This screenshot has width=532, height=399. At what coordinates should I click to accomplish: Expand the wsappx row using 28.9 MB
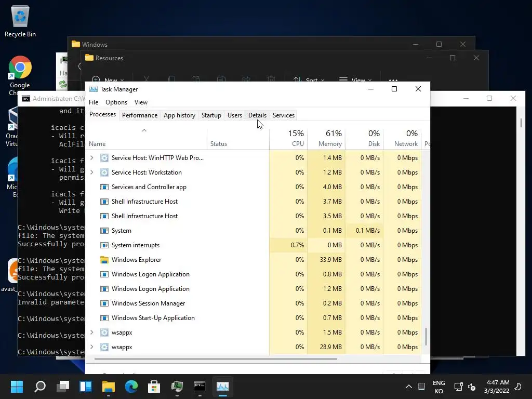(x=91, y=347)
